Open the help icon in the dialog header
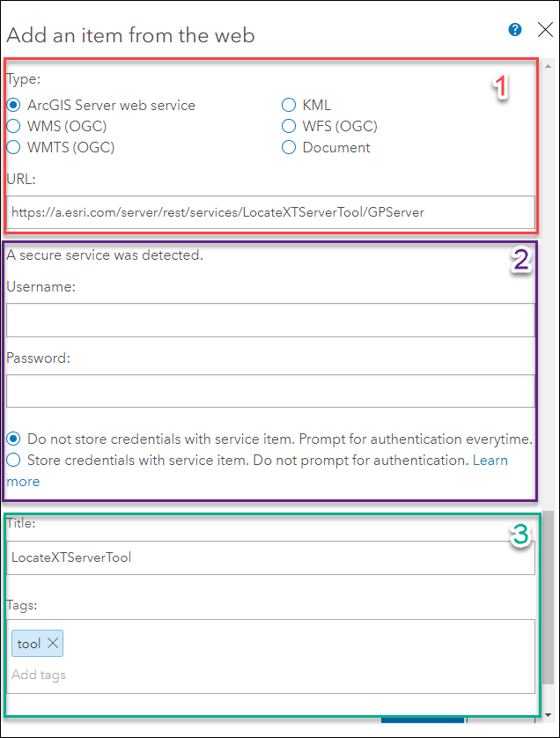The image size is (560, 738). coord(514,29)
